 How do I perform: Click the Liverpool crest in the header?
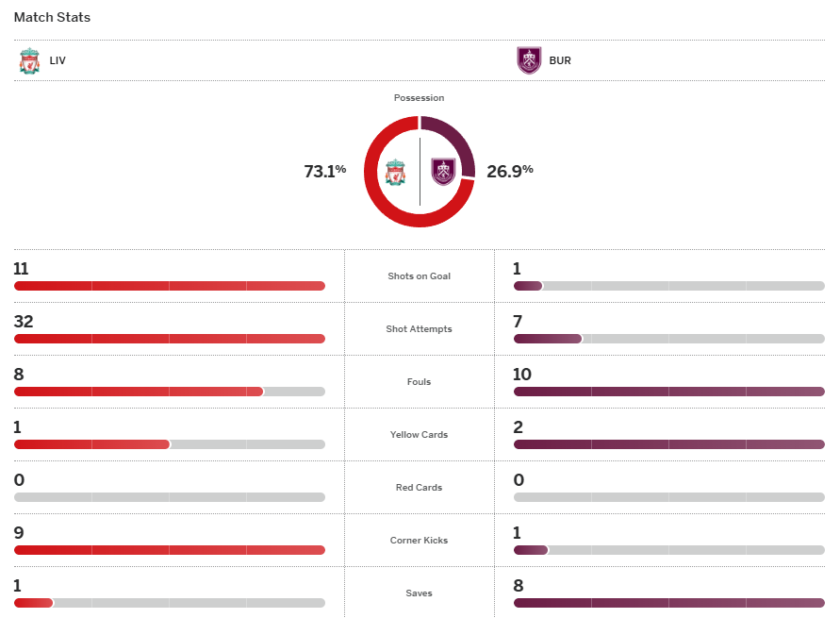click(29, 60)
